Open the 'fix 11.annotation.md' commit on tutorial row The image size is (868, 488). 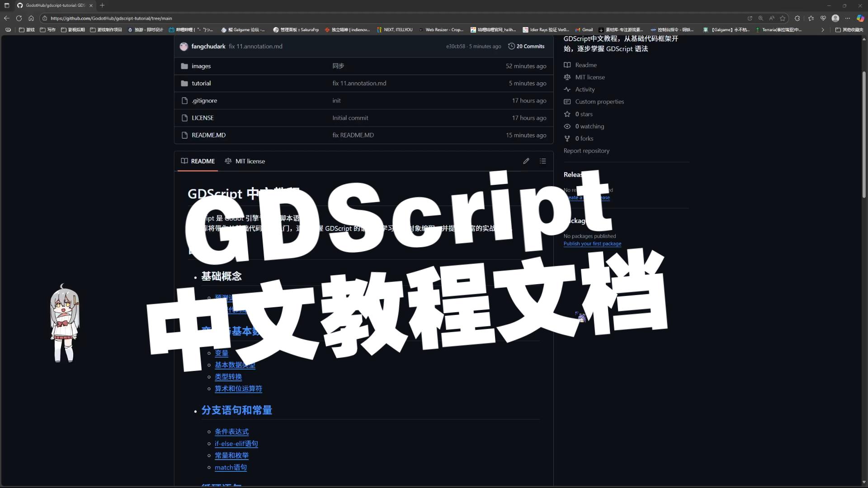(x=359, y=83)
